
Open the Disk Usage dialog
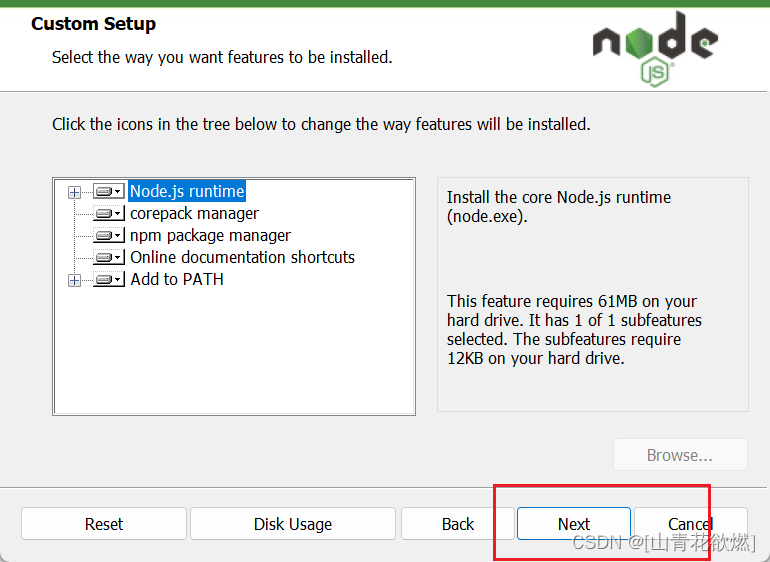pyautogui.click(x=292, y=524)
